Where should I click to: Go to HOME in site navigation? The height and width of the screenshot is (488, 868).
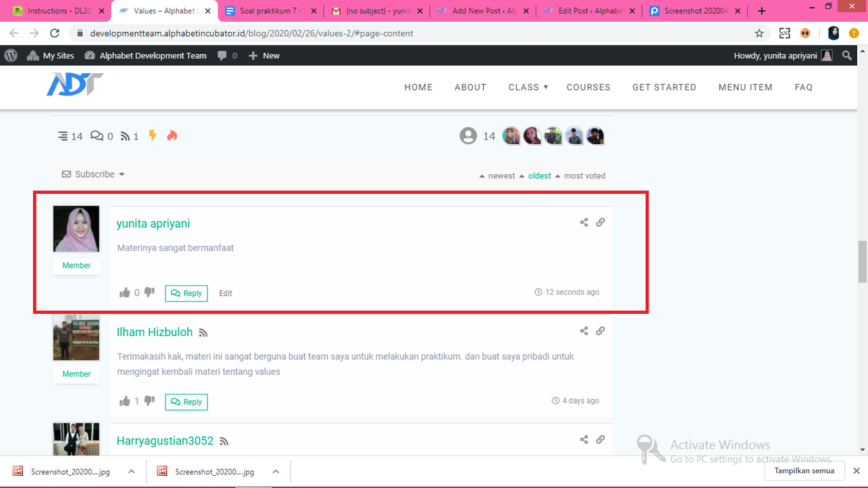[x=418, y=87]
